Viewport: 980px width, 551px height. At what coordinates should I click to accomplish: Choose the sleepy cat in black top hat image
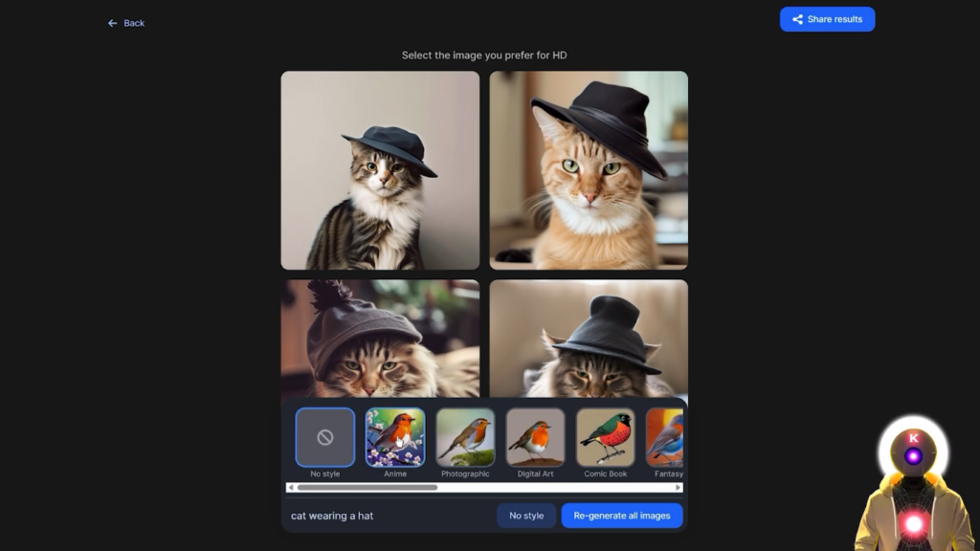click(x=589, y=338)
